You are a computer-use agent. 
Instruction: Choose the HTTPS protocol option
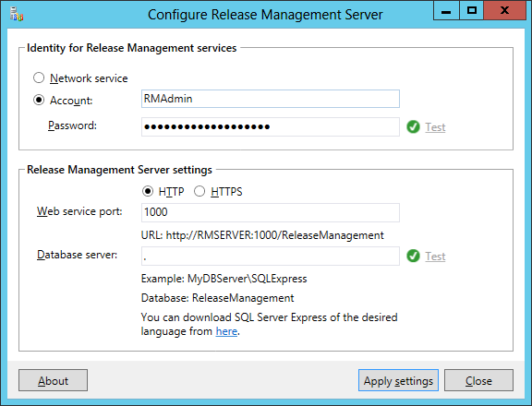tap(199, 192)
